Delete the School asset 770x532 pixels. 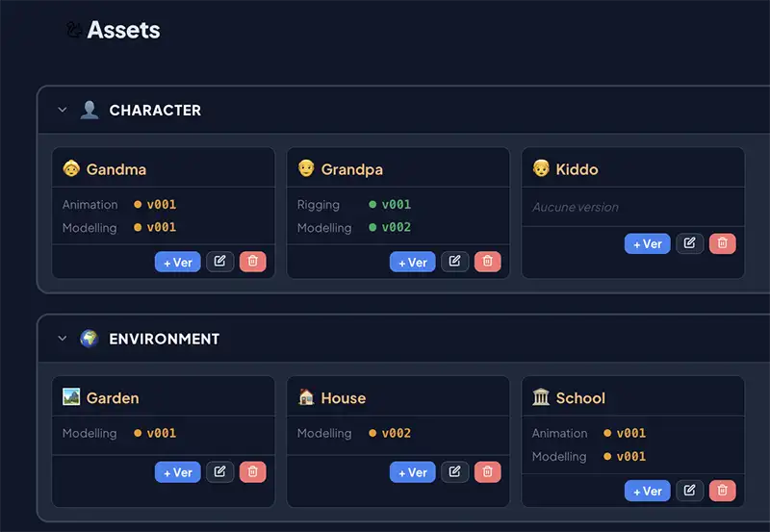[722, 491]
